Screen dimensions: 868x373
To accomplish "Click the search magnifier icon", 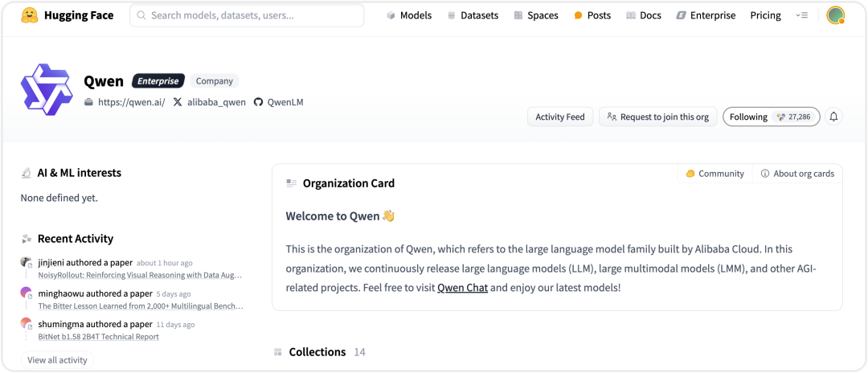I will tap(141, 15).
